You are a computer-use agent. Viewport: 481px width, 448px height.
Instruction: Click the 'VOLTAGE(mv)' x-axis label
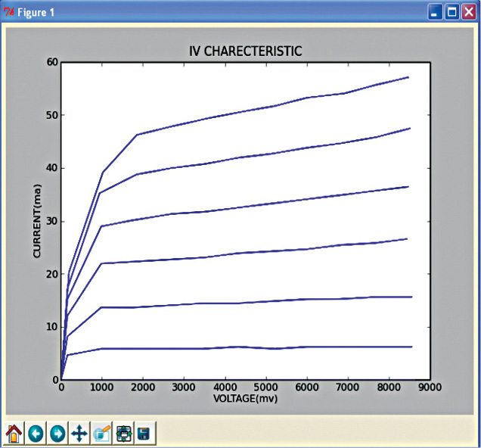coord(245,397)
